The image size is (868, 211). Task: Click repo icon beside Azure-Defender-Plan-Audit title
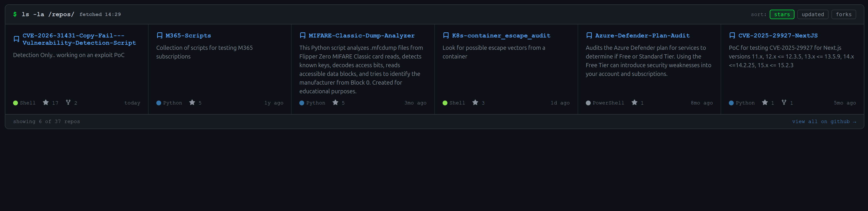589,35
